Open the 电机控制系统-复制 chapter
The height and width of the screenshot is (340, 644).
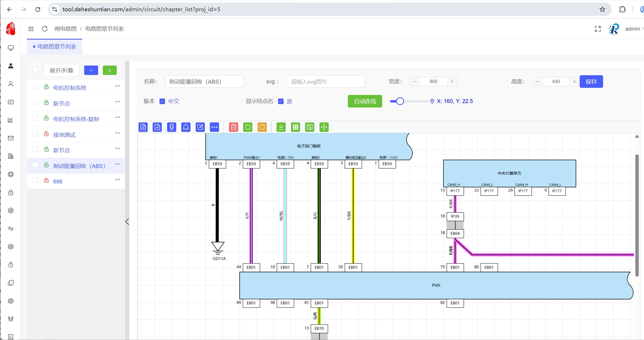pos(76,119)
